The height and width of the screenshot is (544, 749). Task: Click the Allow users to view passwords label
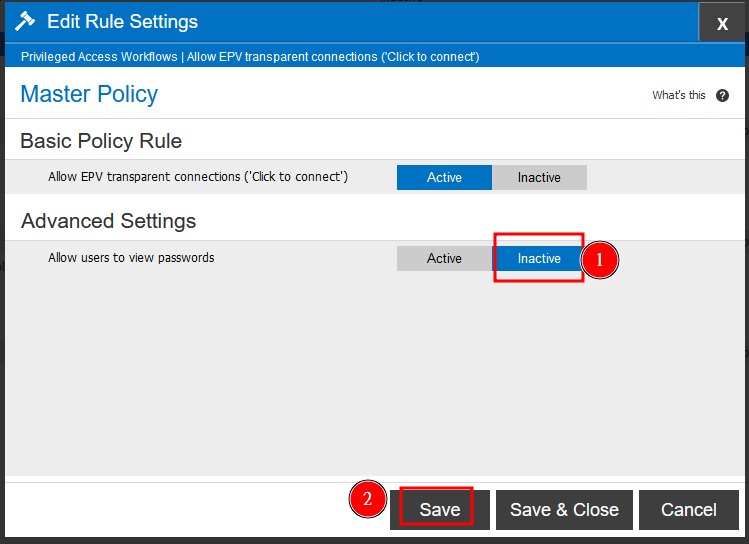pyautogui.click(x=131, y=258)
